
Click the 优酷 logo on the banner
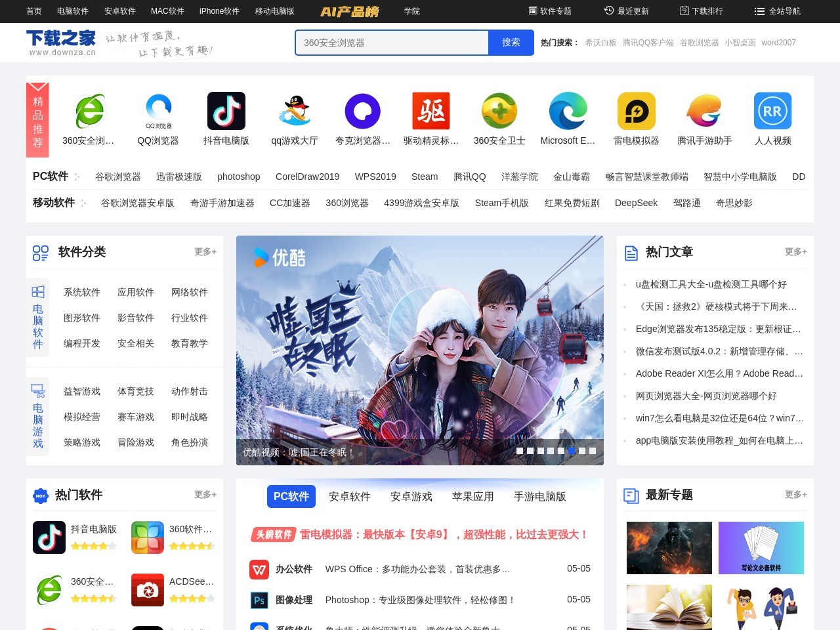pyautogui.click(x=280, y=258)
